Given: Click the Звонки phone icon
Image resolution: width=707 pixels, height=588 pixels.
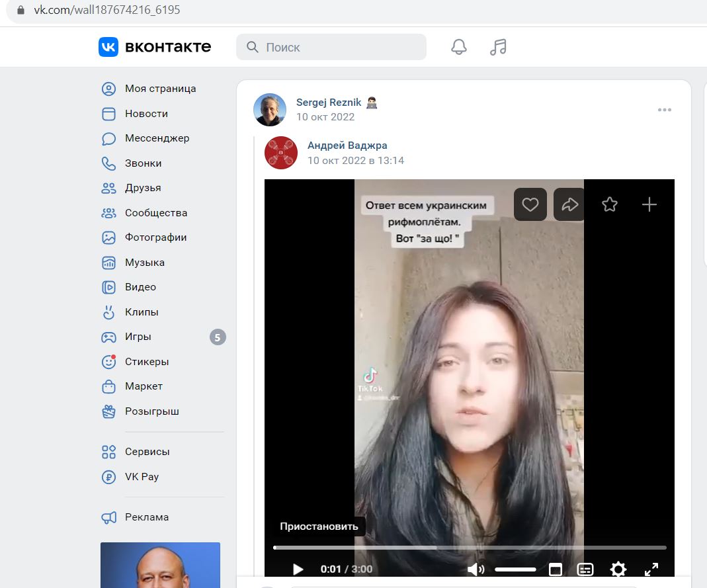Looking at the screenshot, I should click(108, 163).
